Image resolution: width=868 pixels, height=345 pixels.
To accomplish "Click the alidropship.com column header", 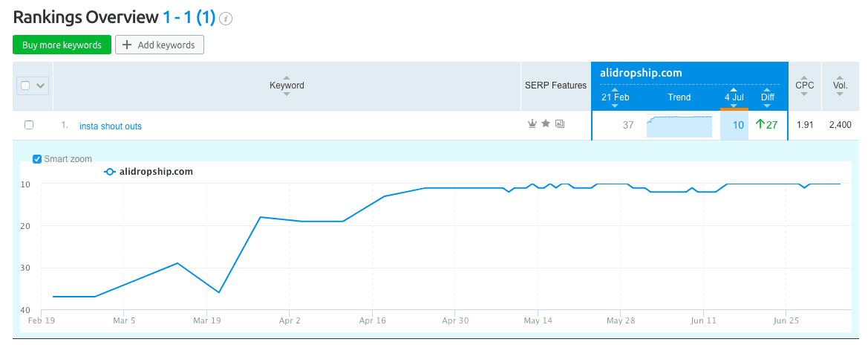I will (641, 73).
